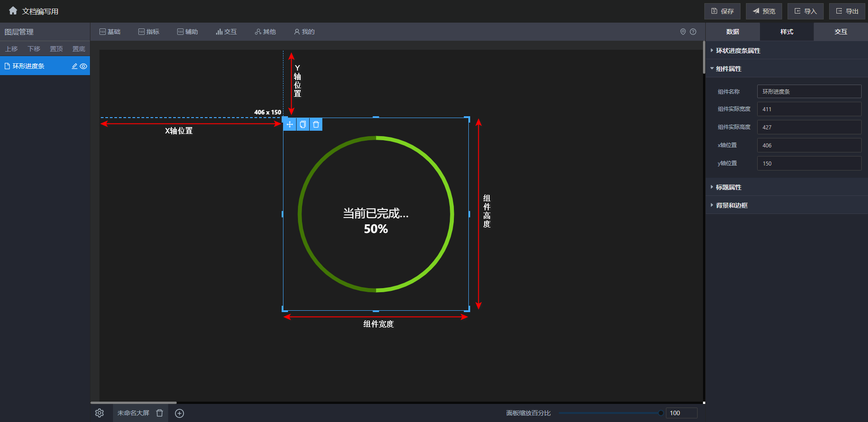Viewport: 868px width, 422px height.
Task: Open the help question mark icon
Action: coord(693,32)
